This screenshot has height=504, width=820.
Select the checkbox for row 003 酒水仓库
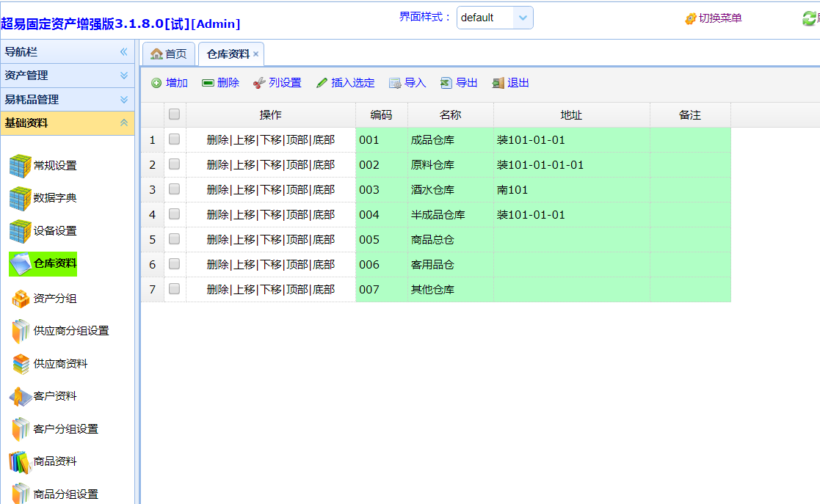tap(174, 189)
